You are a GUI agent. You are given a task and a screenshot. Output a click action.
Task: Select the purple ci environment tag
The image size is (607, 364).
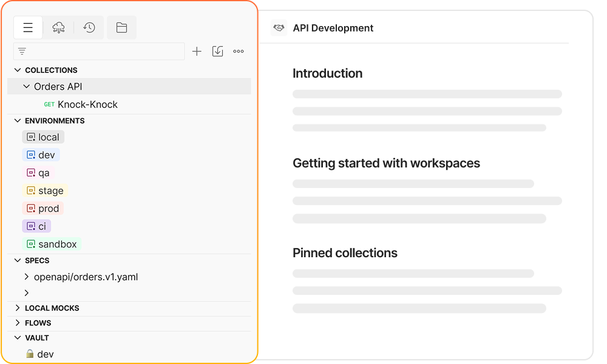pyautogui.click(x=36, y=226)
